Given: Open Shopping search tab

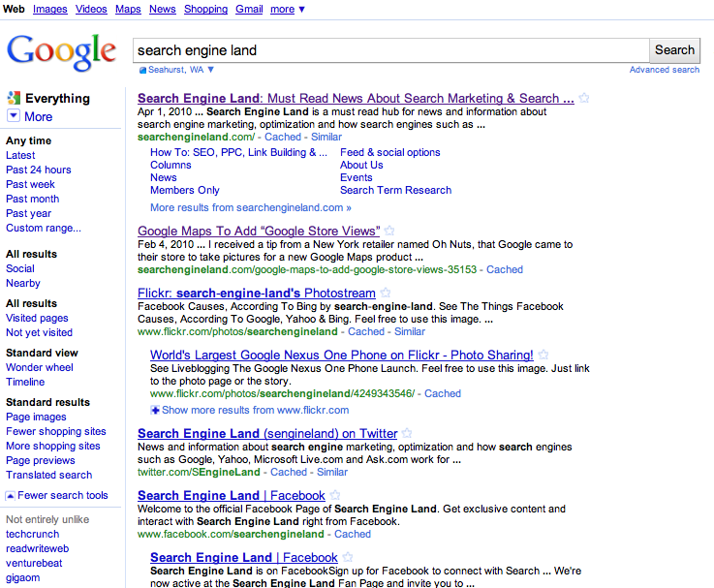Looking at the screenshot, I should click(x=205, y=9).
